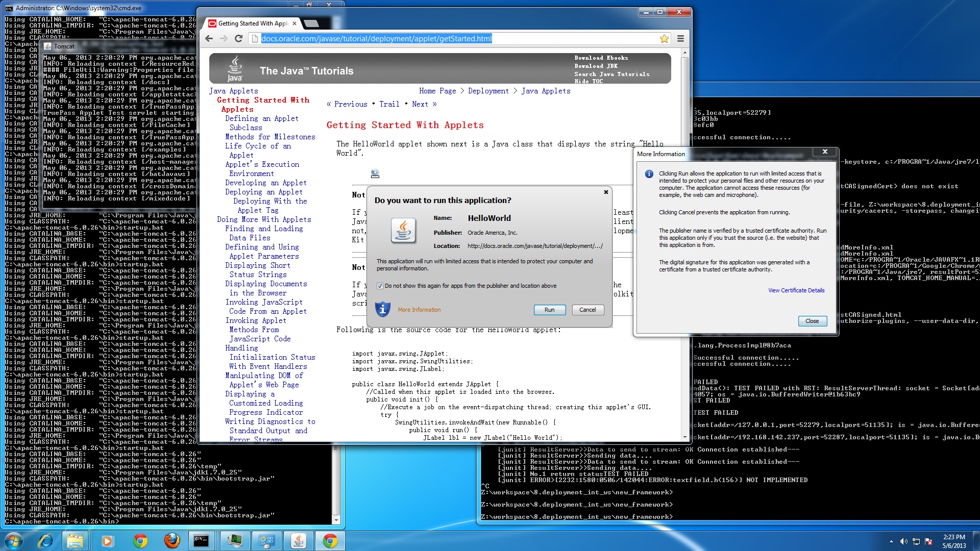Viewport: 980px width, 551px height.
Task: Click the browser page scrollbar down arrow
Action: coord(685,437)
